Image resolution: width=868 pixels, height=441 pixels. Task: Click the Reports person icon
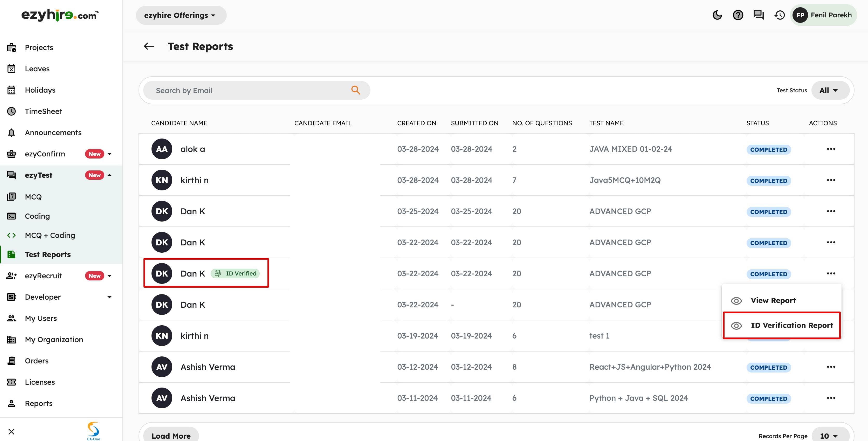[x=11, y=403]
